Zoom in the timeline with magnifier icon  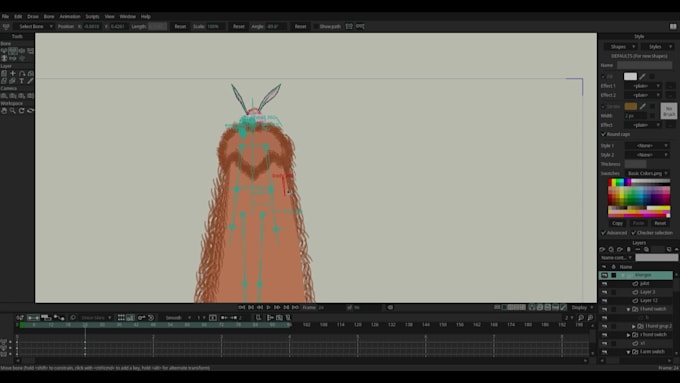(x=590, y=318)
